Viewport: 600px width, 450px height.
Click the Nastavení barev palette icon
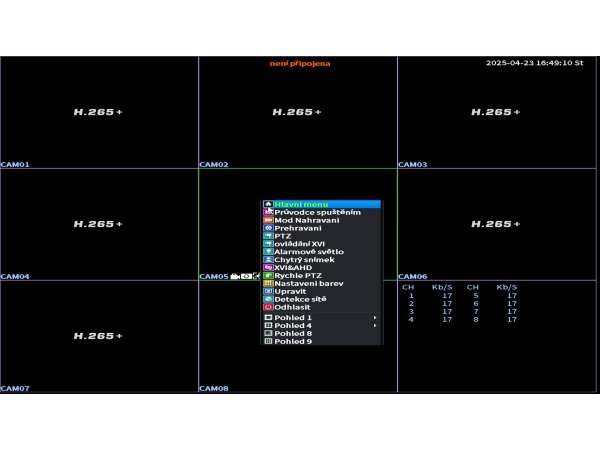pyautogui.click(x=268, y=284)
